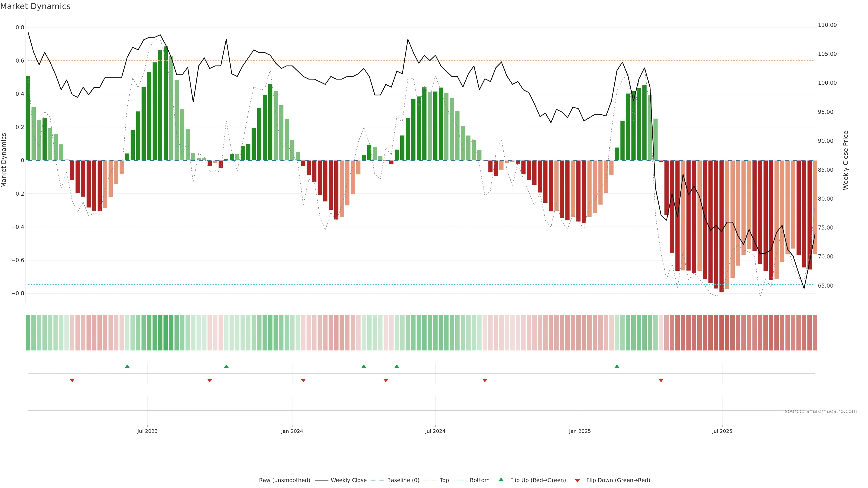Click the last green Flip Up marker in 2025
This screenshot has height=488, width=868.
[617, 366]
